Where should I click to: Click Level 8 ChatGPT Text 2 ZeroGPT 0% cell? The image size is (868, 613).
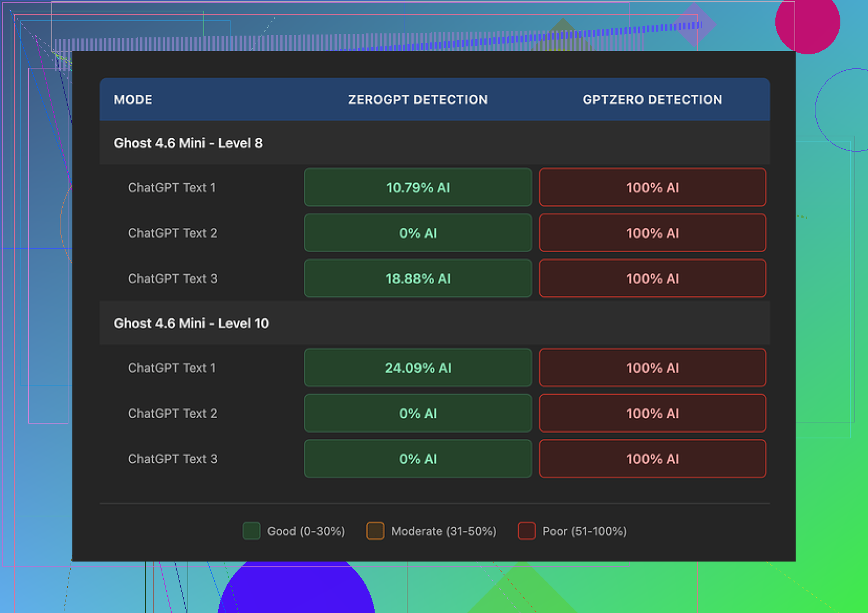point(418,233)
